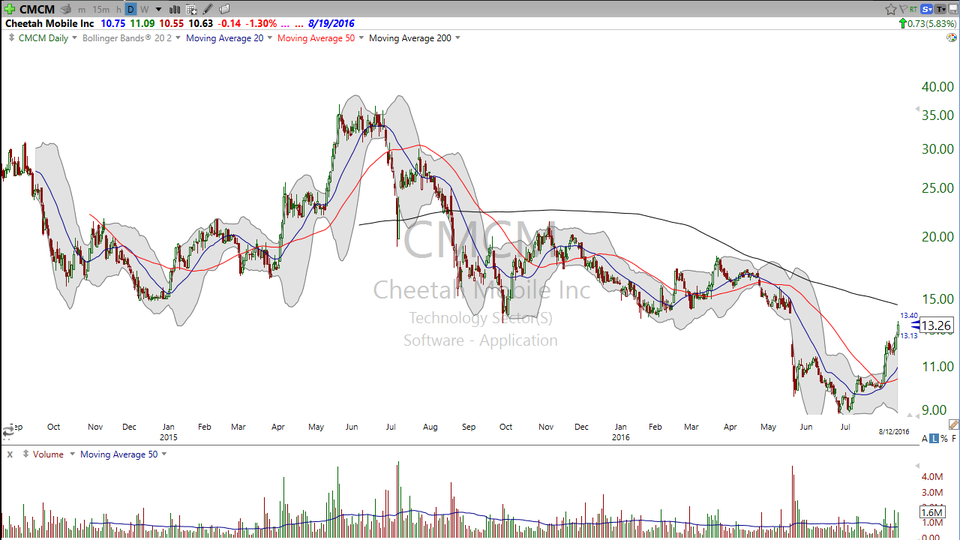Select the Weekly 'W' time frame

click(144, 9)
